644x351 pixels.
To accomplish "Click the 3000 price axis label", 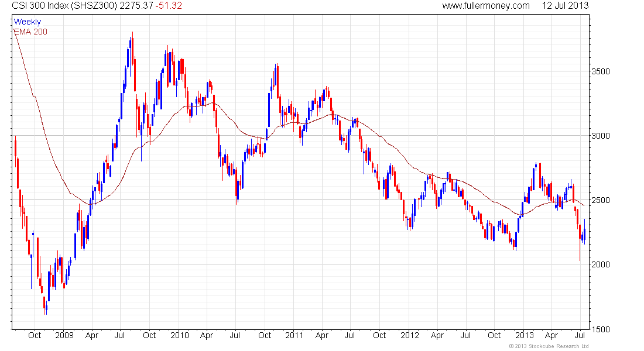I will pyautogui.click(x=601, y=136).
